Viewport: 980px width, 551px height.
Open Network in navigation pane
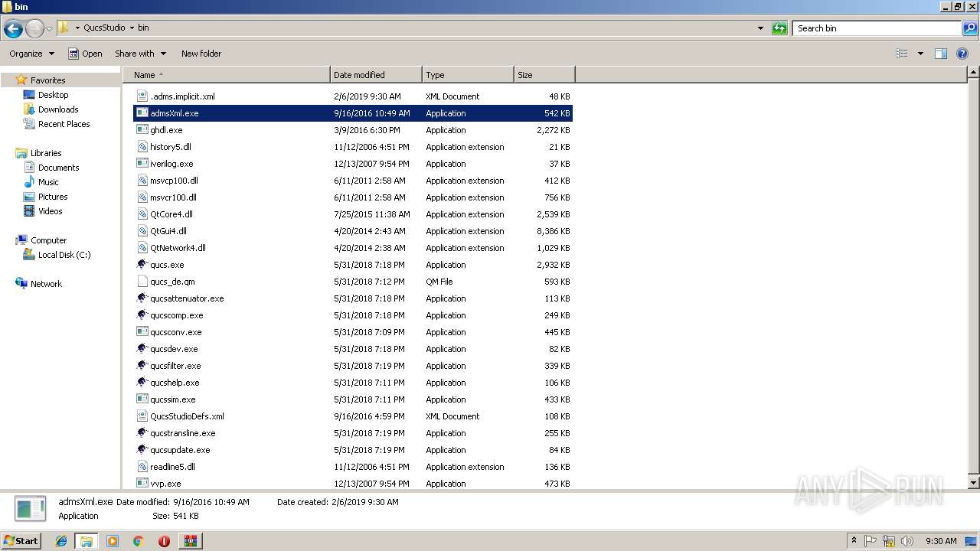[x=46, y=284]
